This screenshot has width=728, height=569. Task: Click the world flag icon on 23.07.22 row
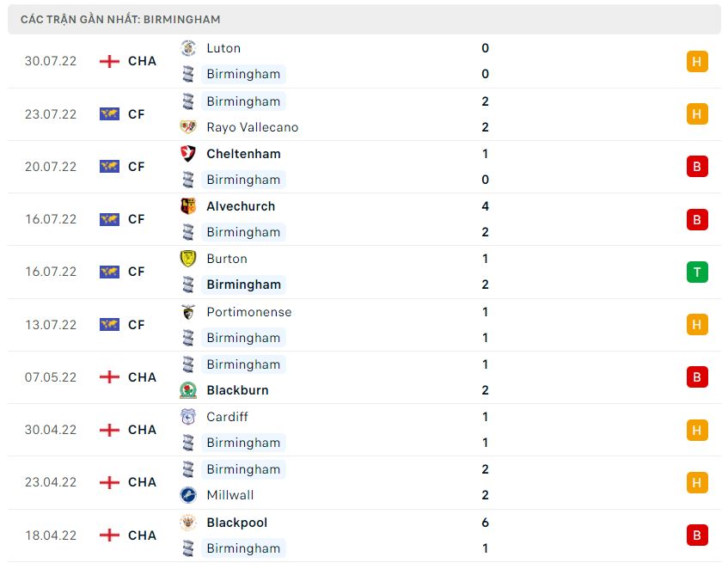[109, 113]
